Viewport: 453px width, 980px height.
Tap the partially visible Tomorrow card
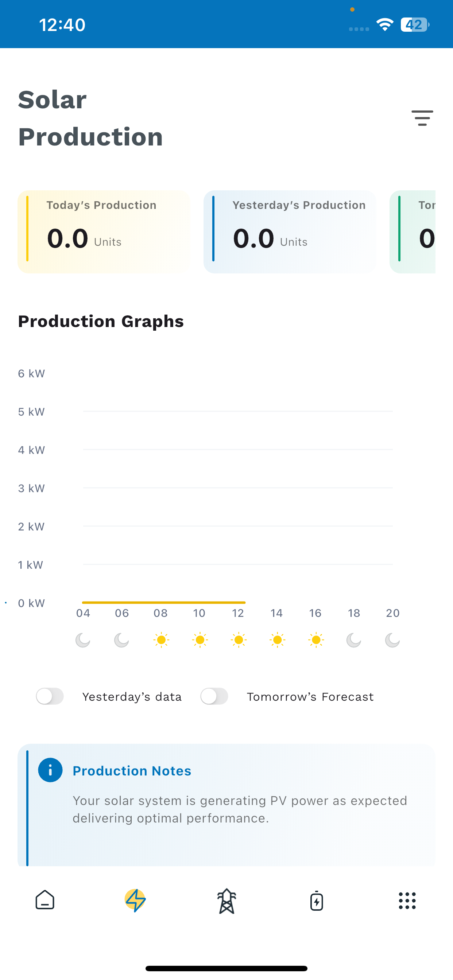point(412,232)
